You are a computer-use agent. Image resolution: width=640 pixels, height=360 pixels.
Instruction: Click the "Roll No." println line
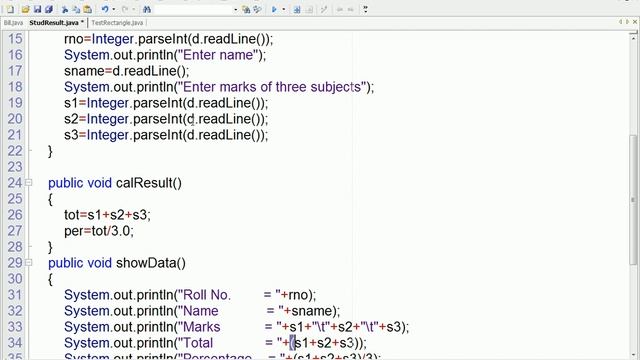tap(190, 295)
